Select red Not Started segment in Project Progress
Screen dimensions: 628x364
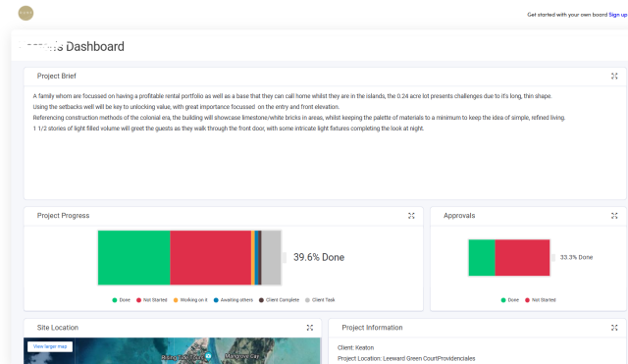(211, 257)
